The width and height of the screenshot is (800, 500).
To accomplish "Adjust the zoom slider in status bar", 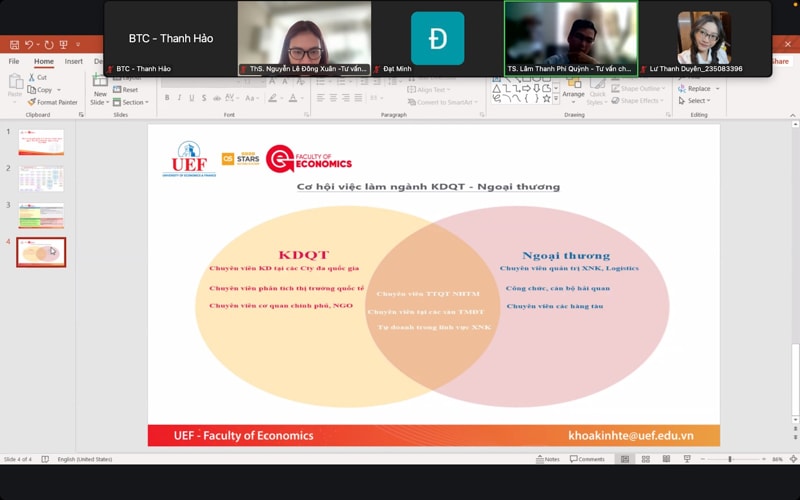I will click(729, 459).
